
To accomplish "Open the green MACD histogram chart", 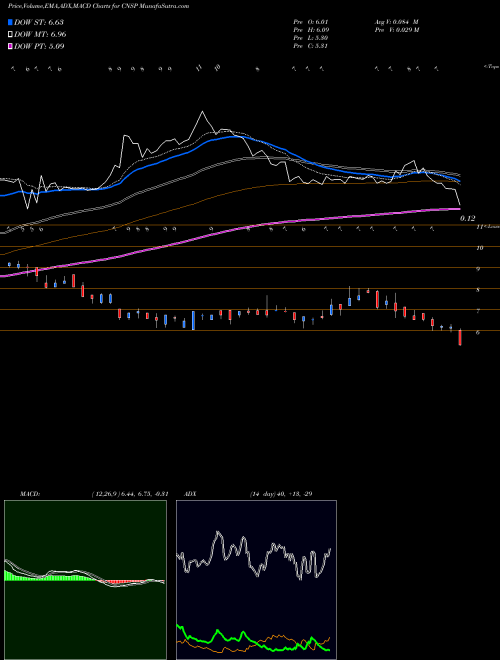I will (x=85, y=580).
